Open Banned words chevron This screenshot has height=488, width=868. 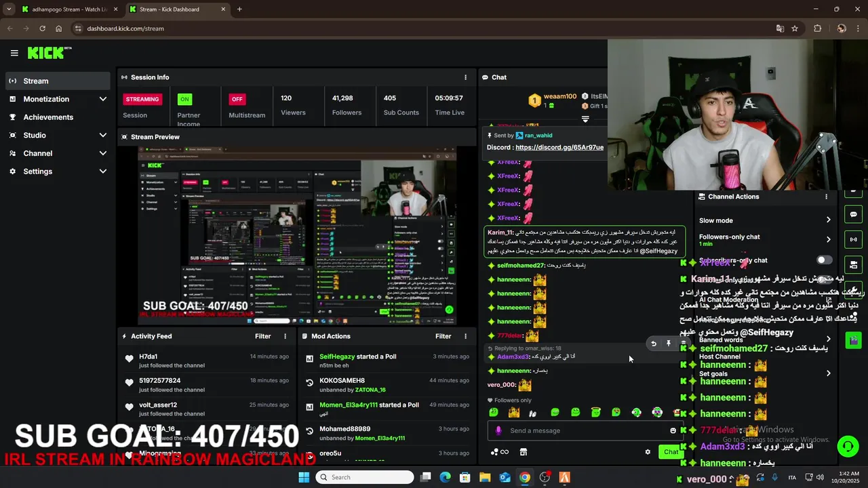pos(828,339)
